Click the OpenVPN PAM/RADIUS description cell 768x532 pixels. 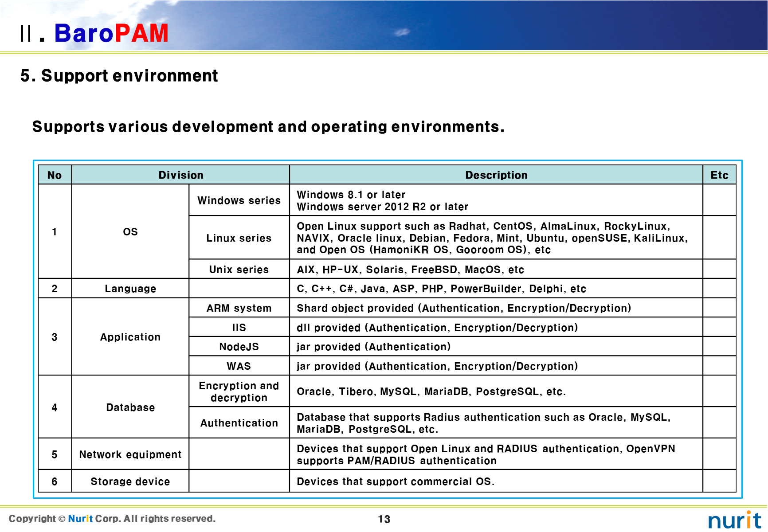pos(496,454)
